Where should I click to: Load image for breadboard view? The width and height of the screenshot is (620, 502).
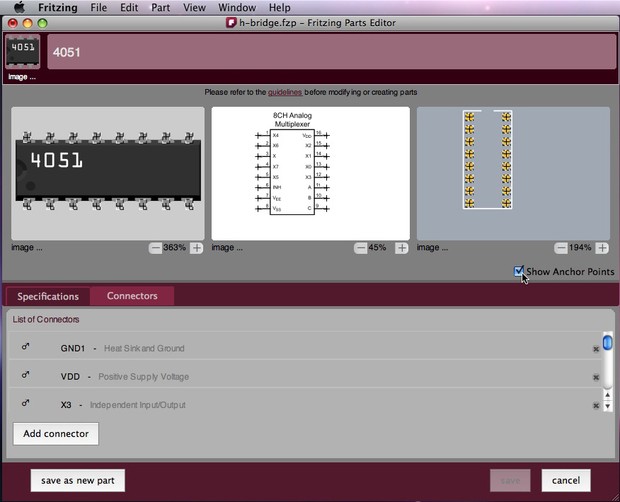pos(27,247)
